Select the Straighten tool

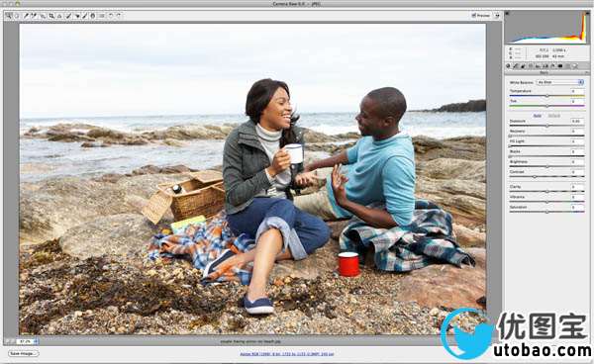[59, 16]
